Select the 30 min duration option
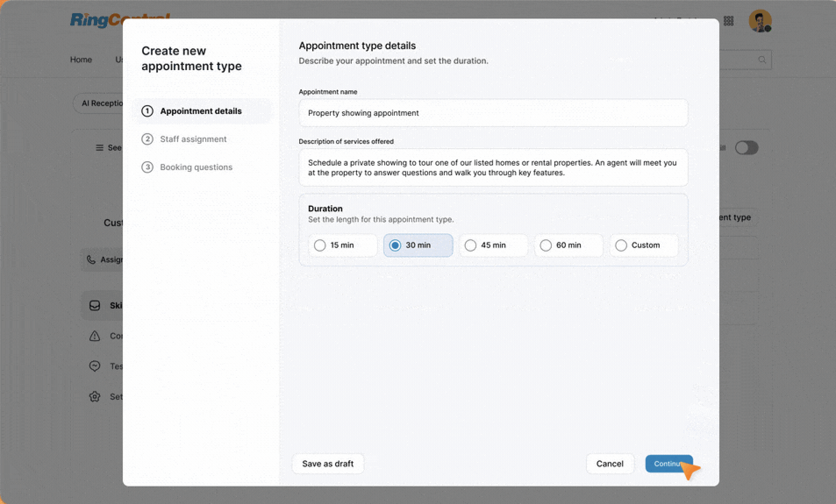 418,245
